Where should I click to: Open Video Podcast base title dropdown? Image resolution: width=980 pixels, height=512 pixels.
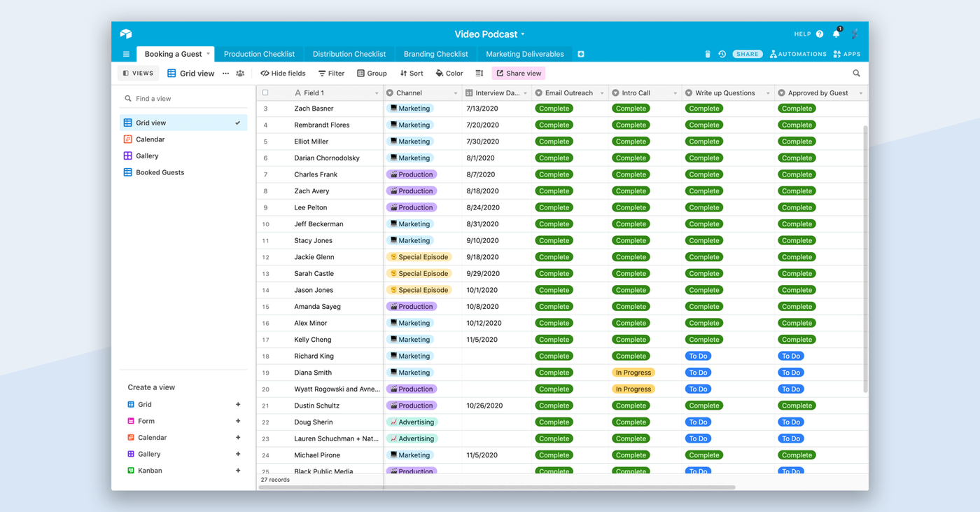(x=489, y=34)
